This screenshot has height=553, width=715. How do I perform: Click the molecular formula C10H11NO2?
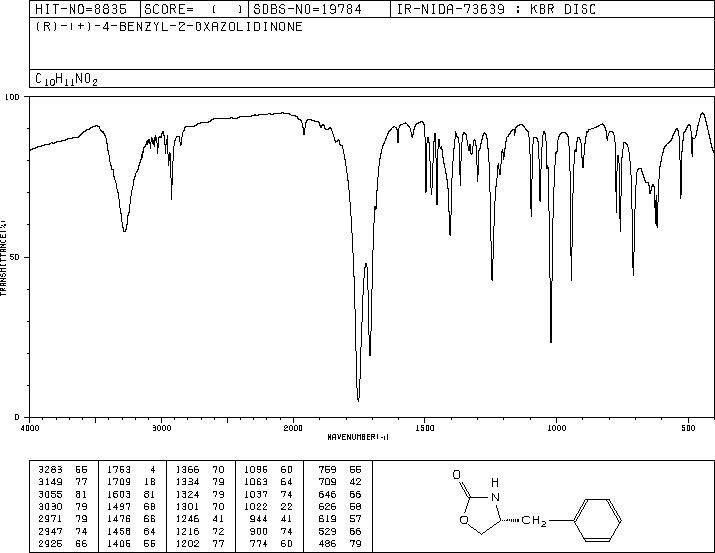click(67, 79)
